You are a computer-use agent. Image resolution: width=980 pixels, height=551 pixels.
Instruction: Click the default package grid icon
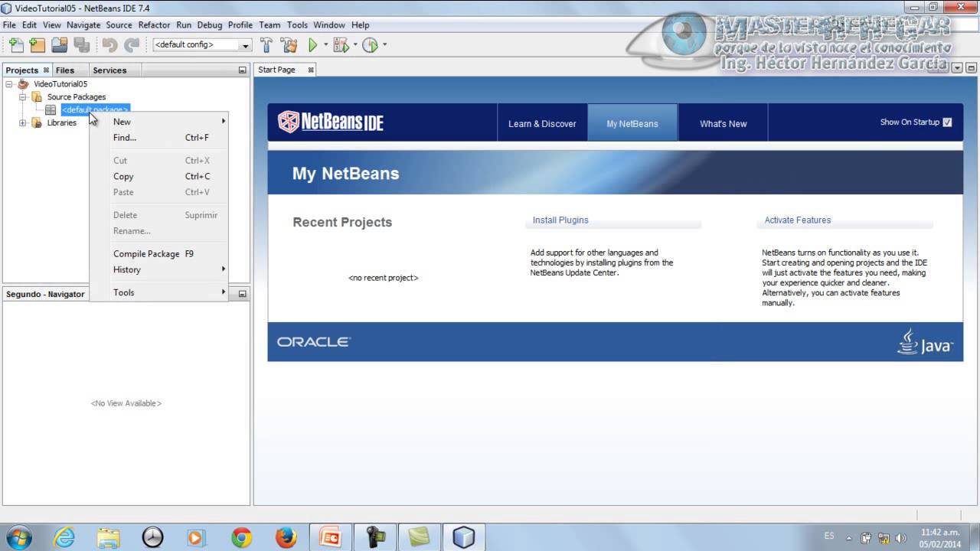coord(51,110)
